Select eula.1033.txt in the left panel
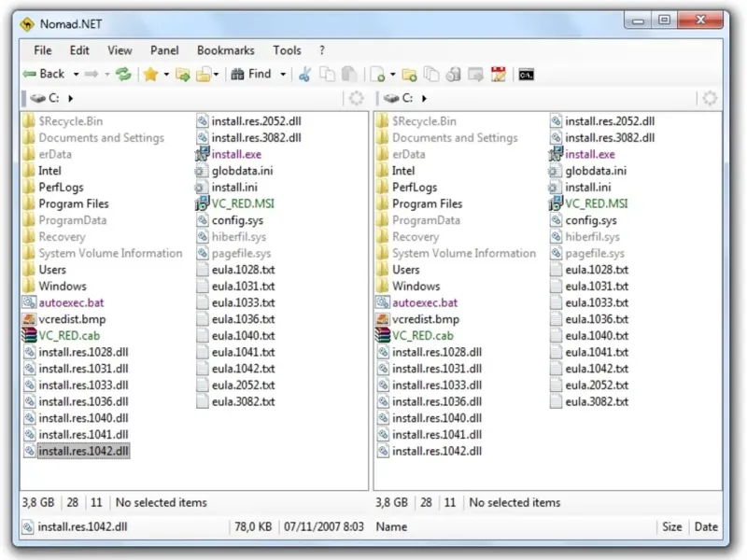Image resolution: width=747 pixels, height=560 pixels. 236,302
